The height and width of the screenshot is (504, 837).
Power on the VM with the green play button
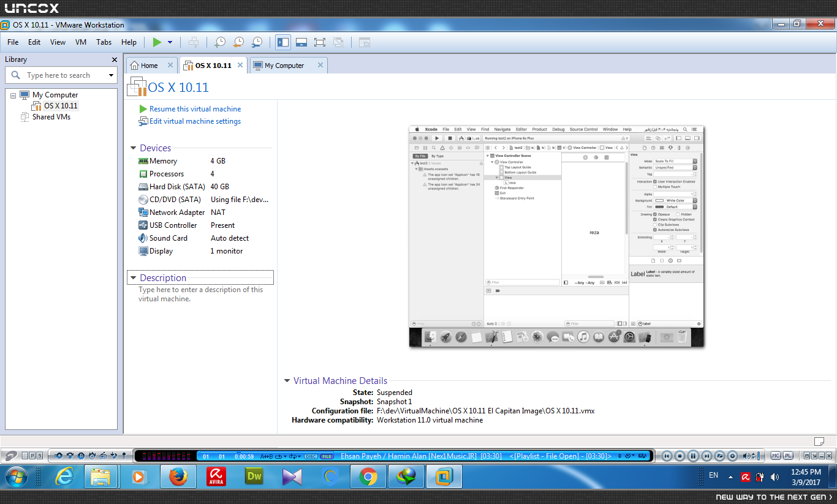pos(157,42)
